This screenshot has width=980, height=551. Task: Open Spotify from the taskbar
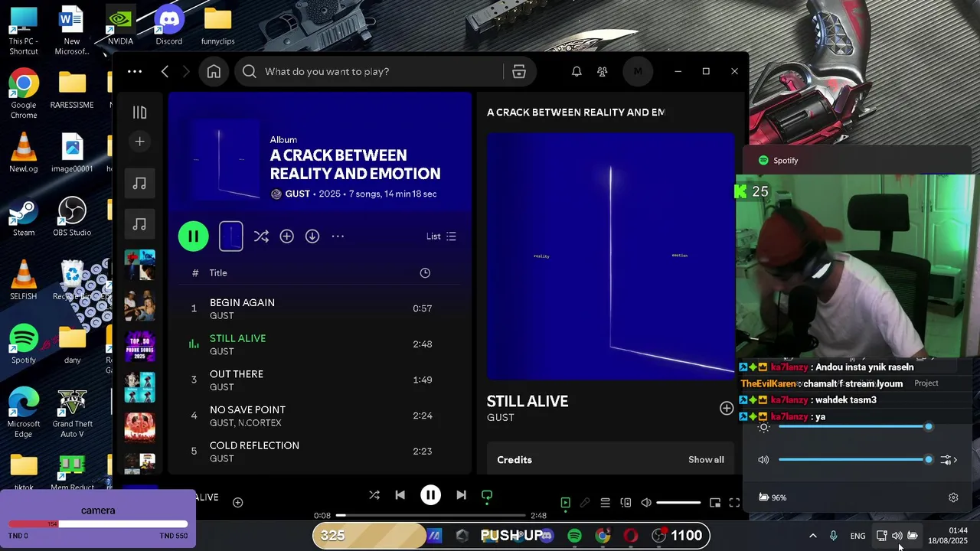tap(574, 536)
